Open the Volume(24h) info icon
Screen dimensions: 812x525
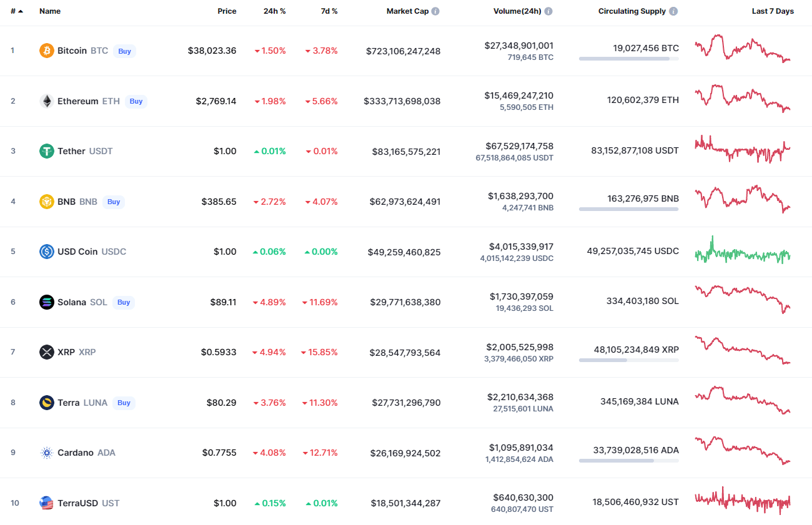coord(548,11)
